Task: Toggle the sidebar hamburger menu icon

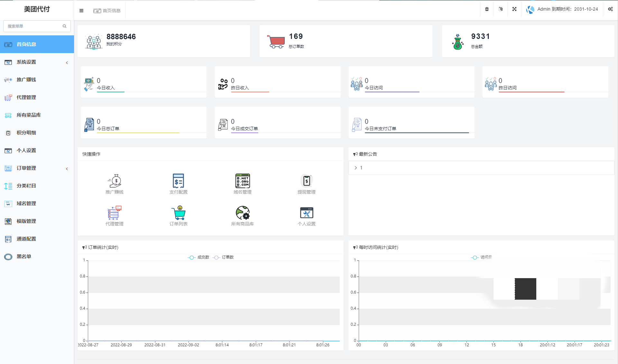Action: pyautogui.click(x=81, y=11)
